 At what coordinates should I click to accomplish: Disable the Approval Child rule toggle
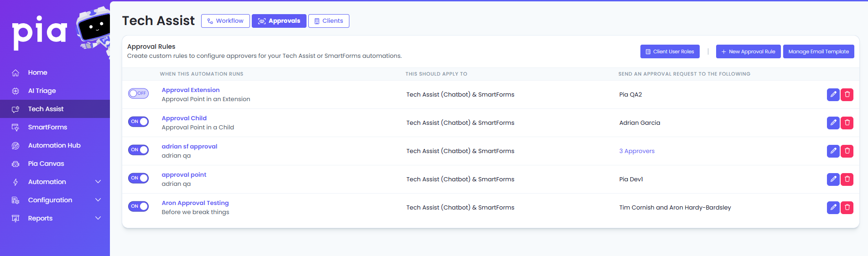pos(138,122)
